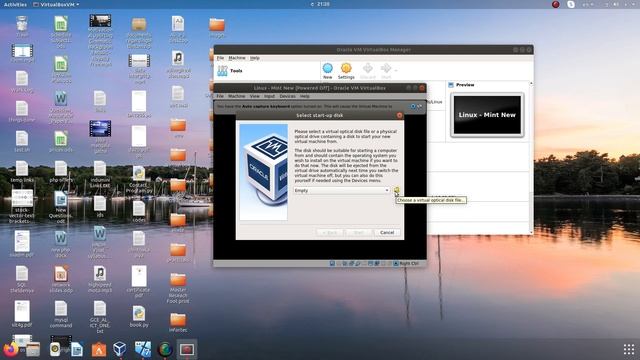Open the Rhythmbox speaker icon in the dock
Viewport: 640px width, 360px height.
(55, 349)
